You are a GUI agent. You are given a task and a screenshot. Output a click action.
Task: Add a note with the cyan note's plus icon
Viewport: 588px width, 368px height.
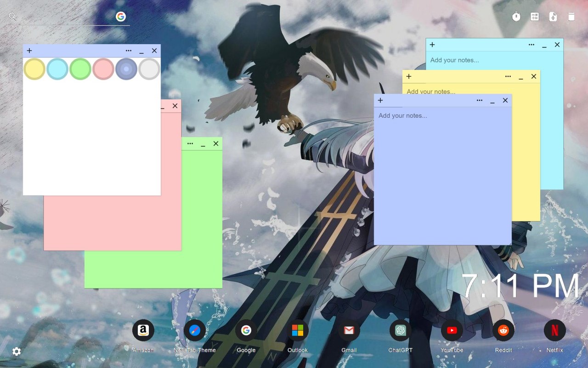(x=432, y=45)
